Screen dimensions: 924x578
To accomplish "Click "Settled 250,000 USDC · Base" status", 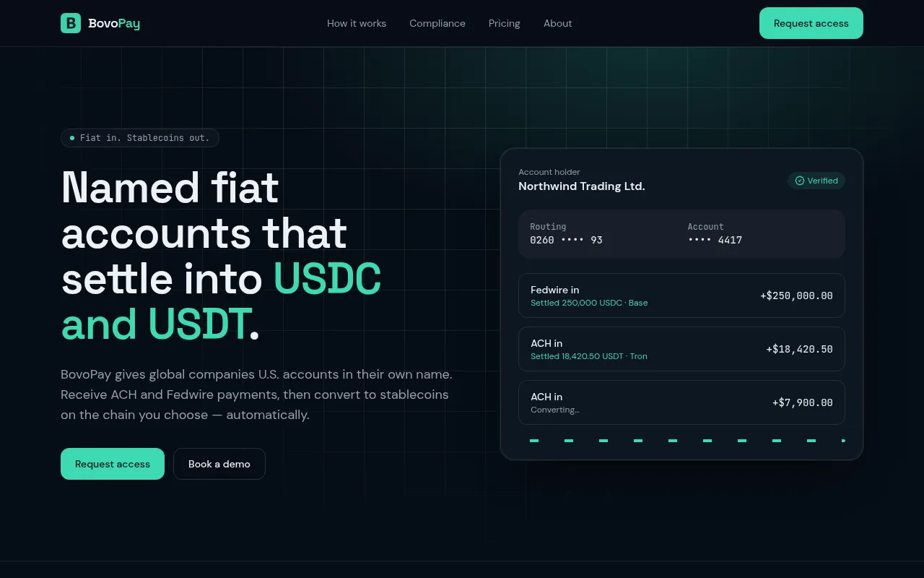I will (589, 303).
